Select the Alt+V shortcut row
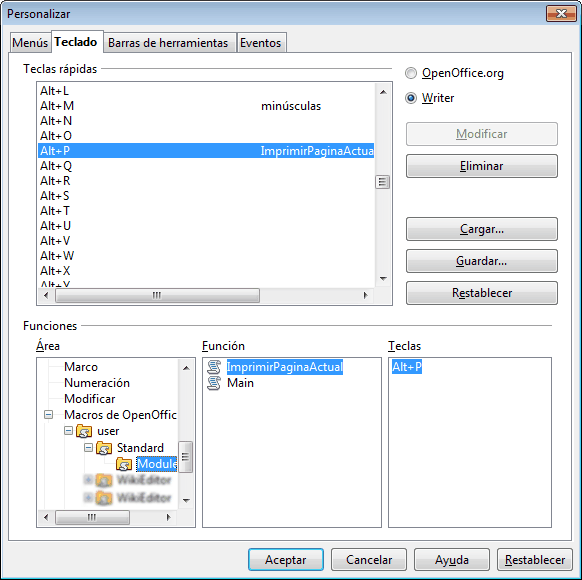This screenshot has width=582, height=580. click(x=206, y=241)
